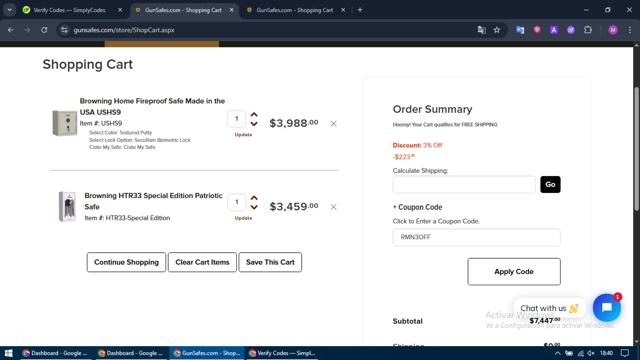Screen dimensions: 640x360
Task: Click the coupon code field with RMN3OFF
Action: (x=476, y=237)
